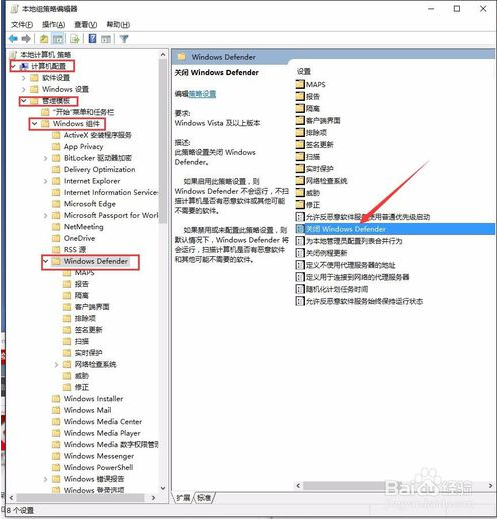Screen dimensions: 497x519
Task: Open the 隔离 folder in settings list
Action: 308,108
